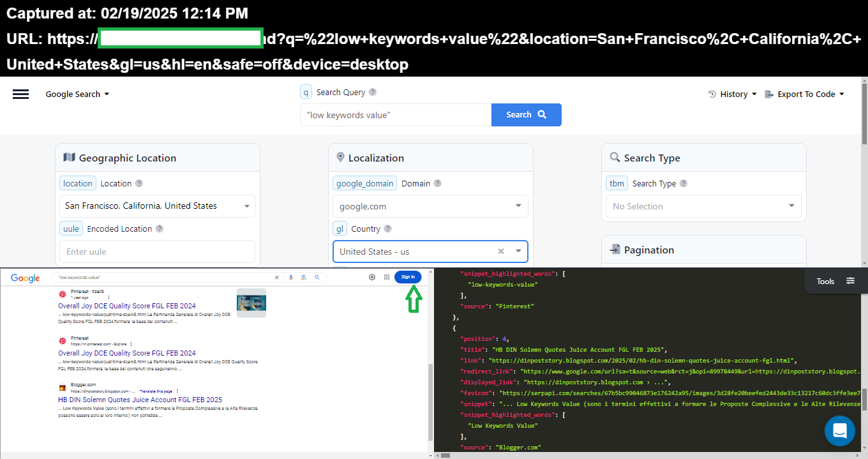Open the Tools panel button
The image size is (868, 459).
click(836, 281)
